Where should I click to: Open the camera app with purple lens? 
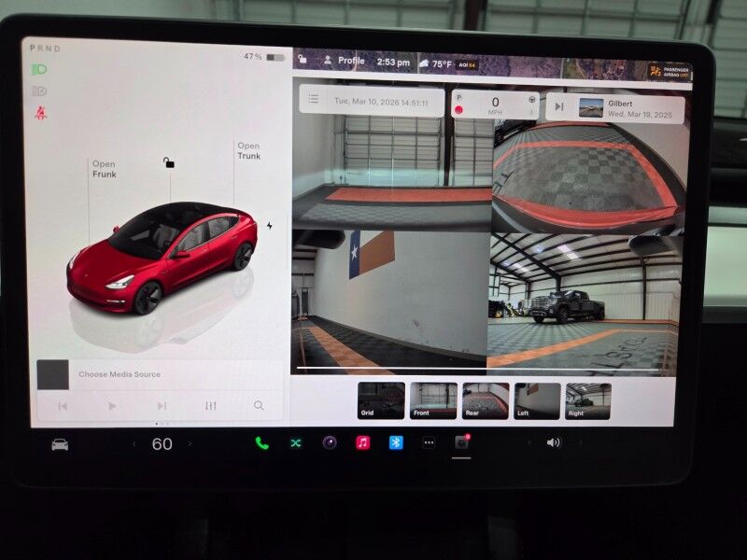click(x=329, y=443)
